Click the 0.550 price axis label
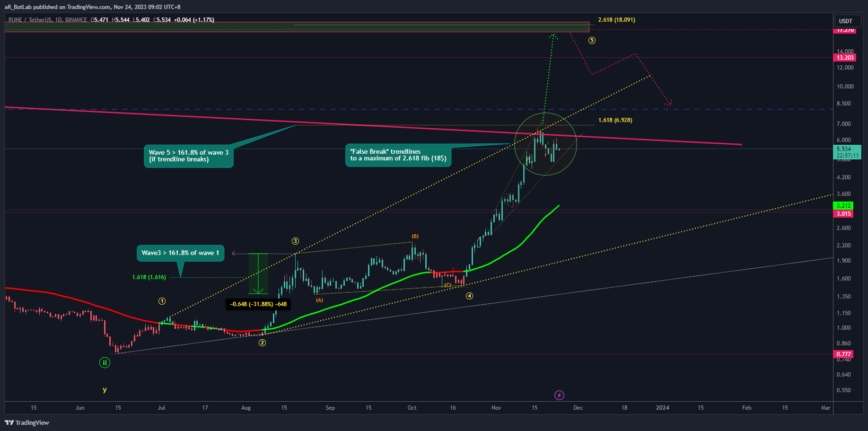 point(843,390)
